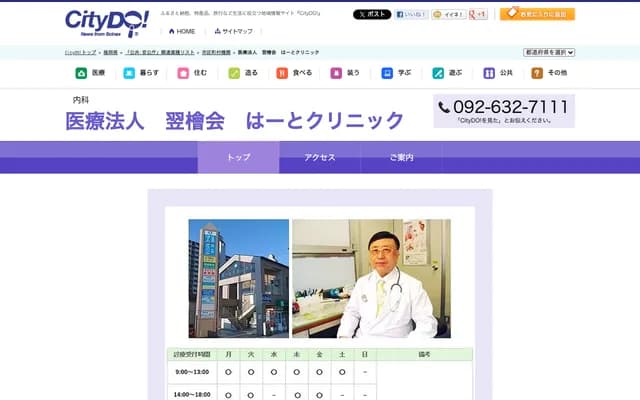Viewport: 640px width, 400px height.
Task: Open the サイトマップ link
Action: 234,31
